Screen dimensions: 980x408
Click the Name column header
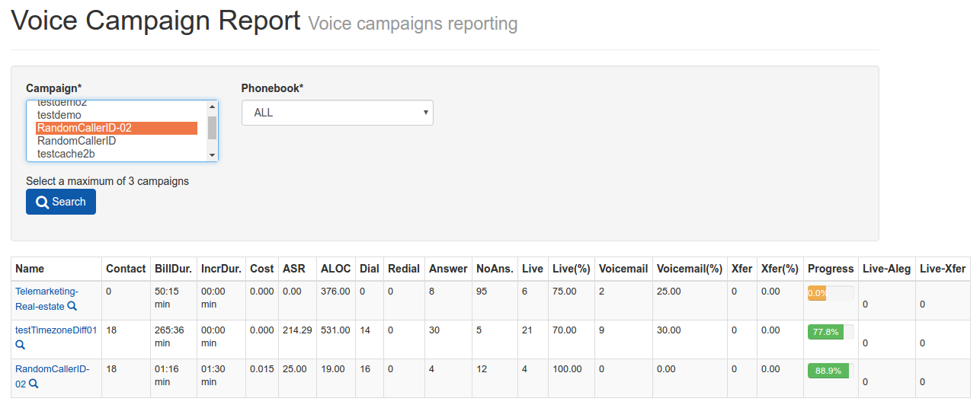pos(30,269)
